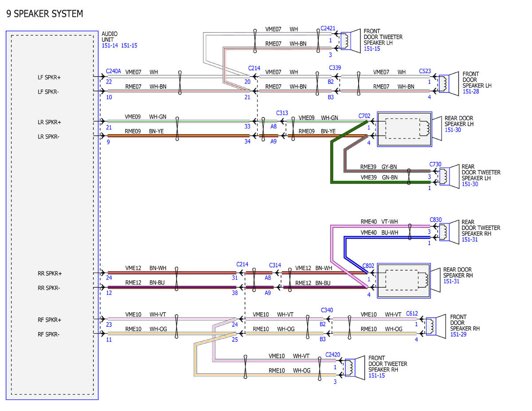Click the Front Door Tweeter Speaker LH symbol
Viewport: 532px width, 411px height.
click(350, 41)
